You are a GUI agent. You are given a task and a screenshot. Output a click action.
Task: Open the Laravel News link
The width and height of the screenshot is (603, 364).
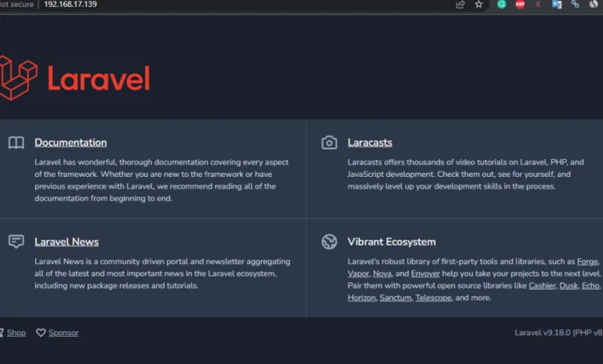click(x=67, y=242)
